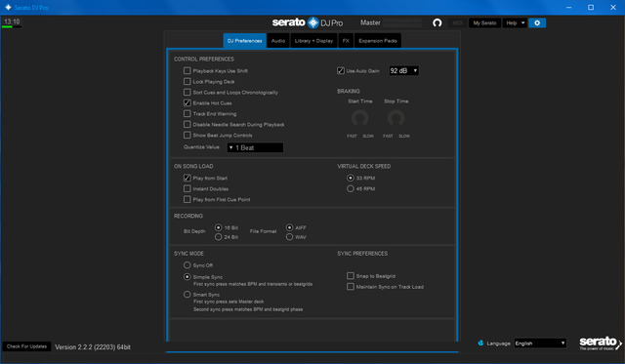625x364 pixels.
Task: Check Snap to Beatgrid
Action: click(351, 275)
